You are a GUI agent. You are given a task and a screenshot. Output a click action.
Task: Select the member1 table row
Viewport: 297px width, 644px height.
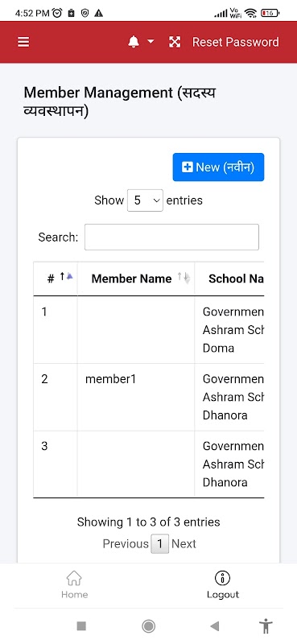pos(149,397)
